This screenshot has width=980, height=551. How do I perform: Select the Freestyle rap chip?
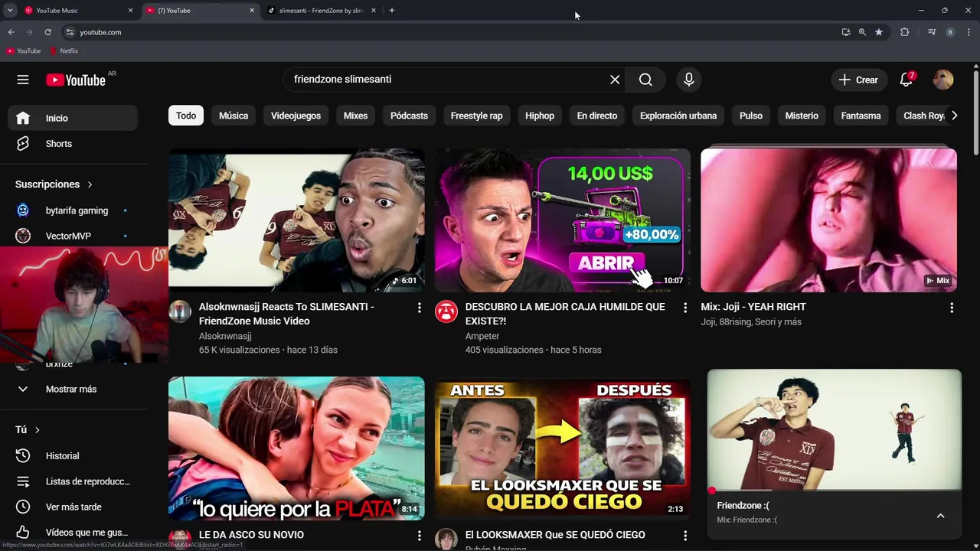pyautogui.click(x=476, y=116)
